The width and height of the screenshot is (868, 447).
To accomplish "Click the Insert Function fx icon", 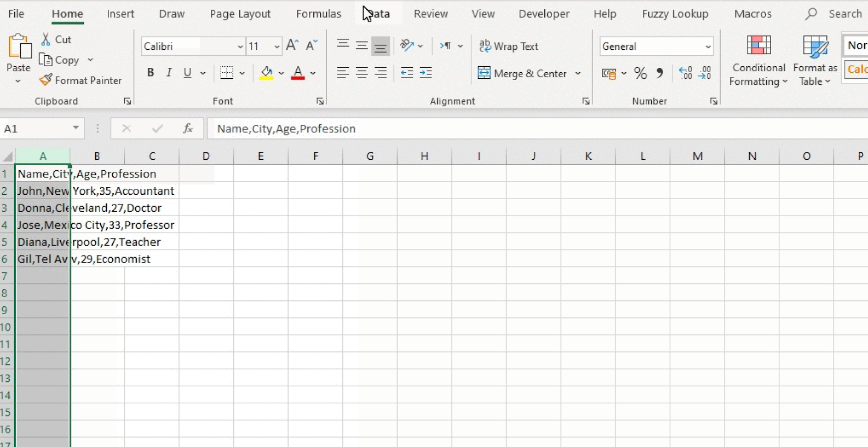I will (188, 128).
